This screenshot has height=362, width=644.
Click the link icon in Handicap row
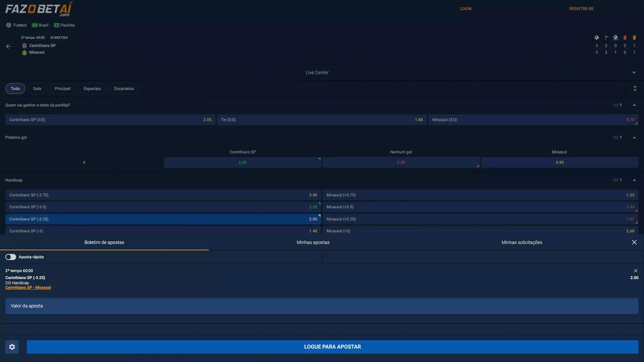[x=615, y=180]
